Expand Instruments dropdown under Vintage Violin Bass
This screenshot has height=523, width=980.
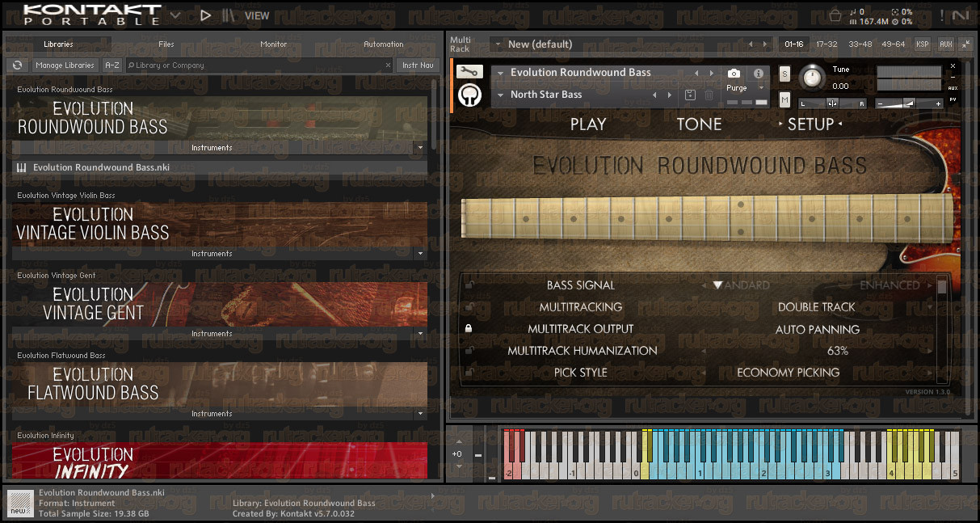pos(419,254)
